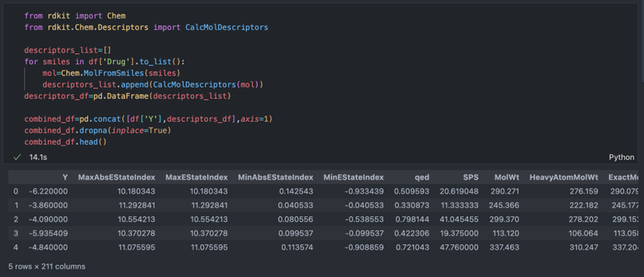Click the qed column header
The image size is (644, 277).
421,177
